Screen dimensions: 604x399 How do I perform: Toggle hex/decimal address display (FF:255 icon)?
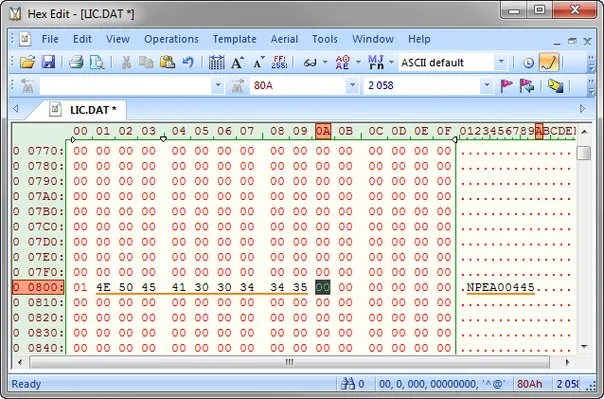(279, 62)
